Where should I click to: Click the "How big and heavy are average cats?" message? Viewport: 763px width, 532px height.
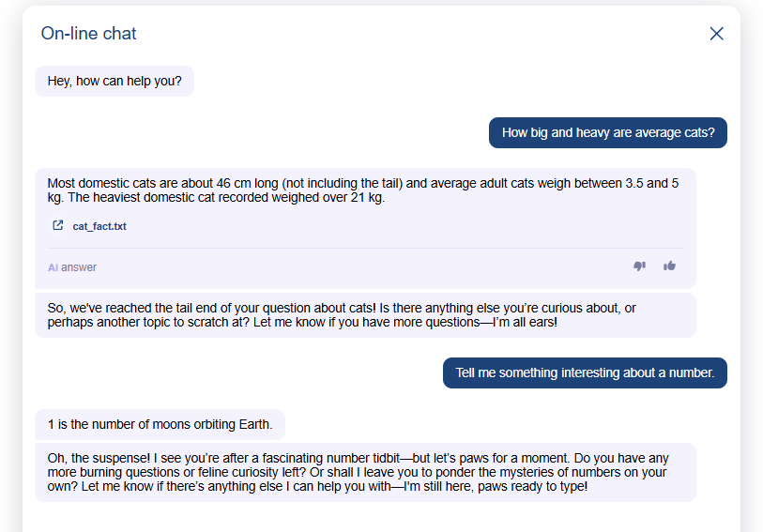[x=607, y=132]
